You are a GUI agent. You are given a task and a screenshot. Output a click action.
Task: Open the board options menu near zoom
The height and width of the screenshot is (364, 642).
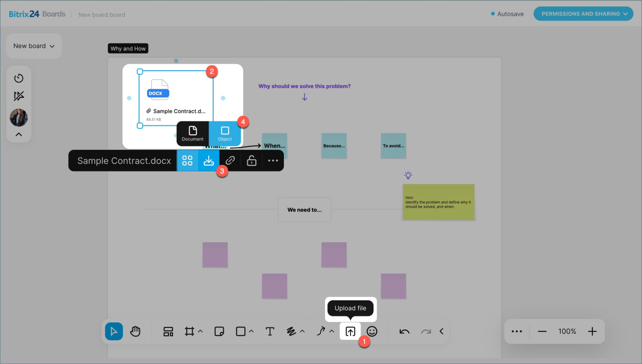click(517, 331)
